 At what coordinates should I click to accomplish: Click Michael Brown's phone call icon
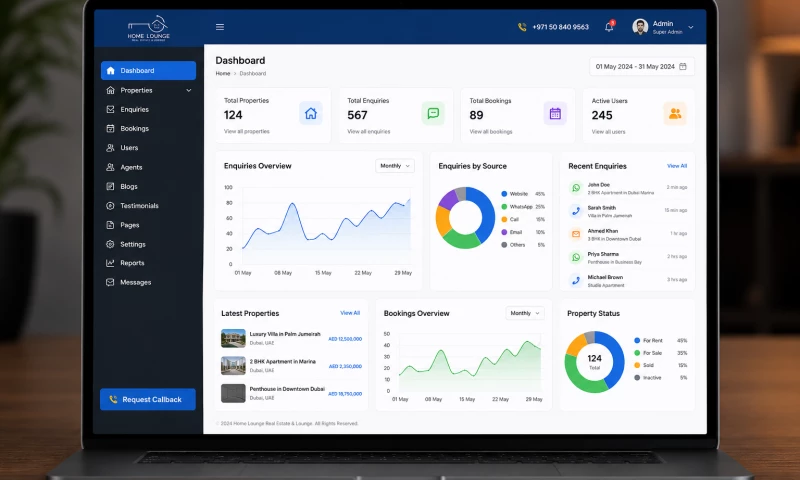[576, 280]
